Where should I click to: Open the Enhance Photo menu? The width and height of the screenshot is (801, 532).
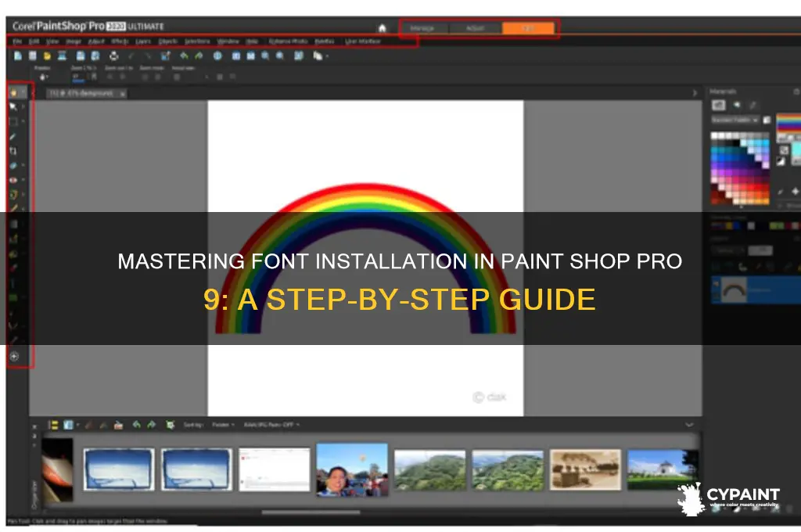[x=288, y=41]
